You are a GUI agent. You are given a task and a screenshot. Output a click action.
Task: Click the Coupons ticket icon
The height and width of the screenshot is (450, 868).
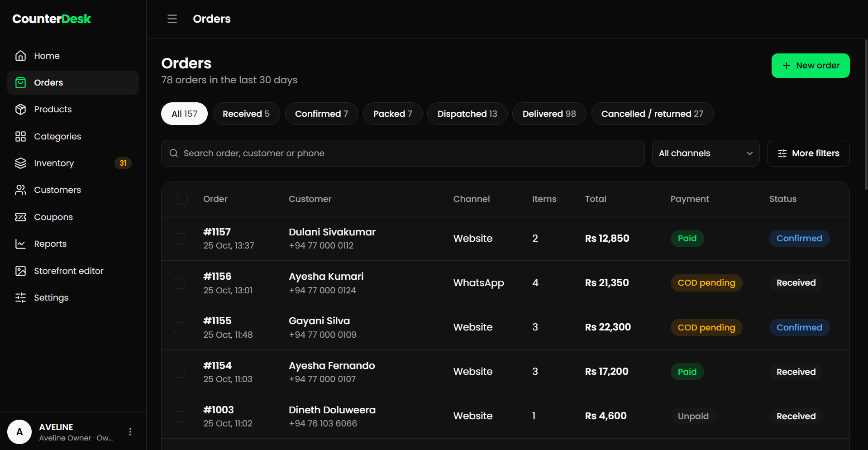click(x=20, y=217)
